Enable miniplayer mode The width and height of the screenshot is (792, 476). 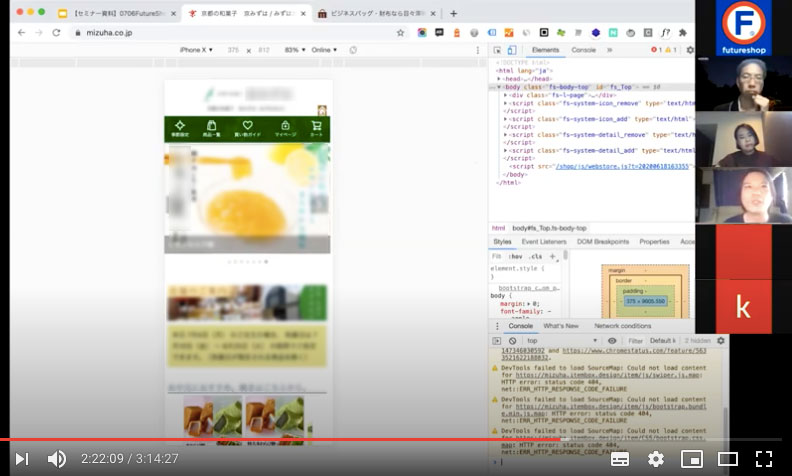pyautogui.click(x=691, y=459)
